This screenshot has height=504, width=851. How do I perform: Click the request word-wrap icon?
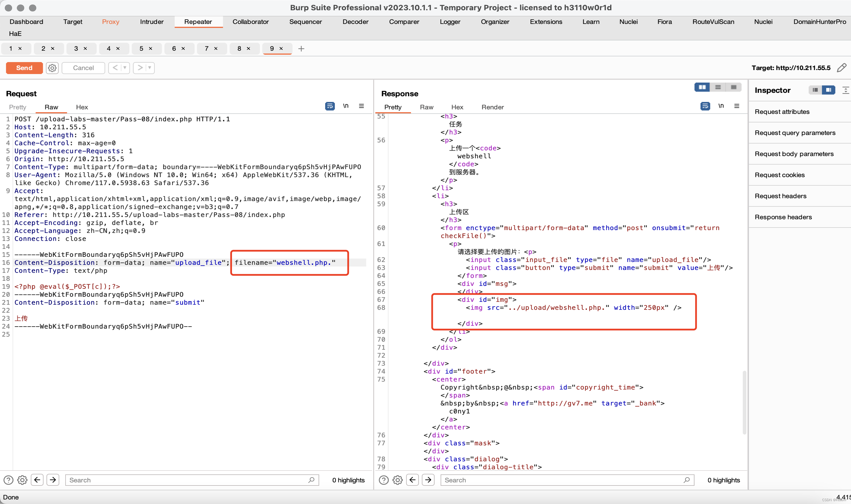(x=329, y=106)
